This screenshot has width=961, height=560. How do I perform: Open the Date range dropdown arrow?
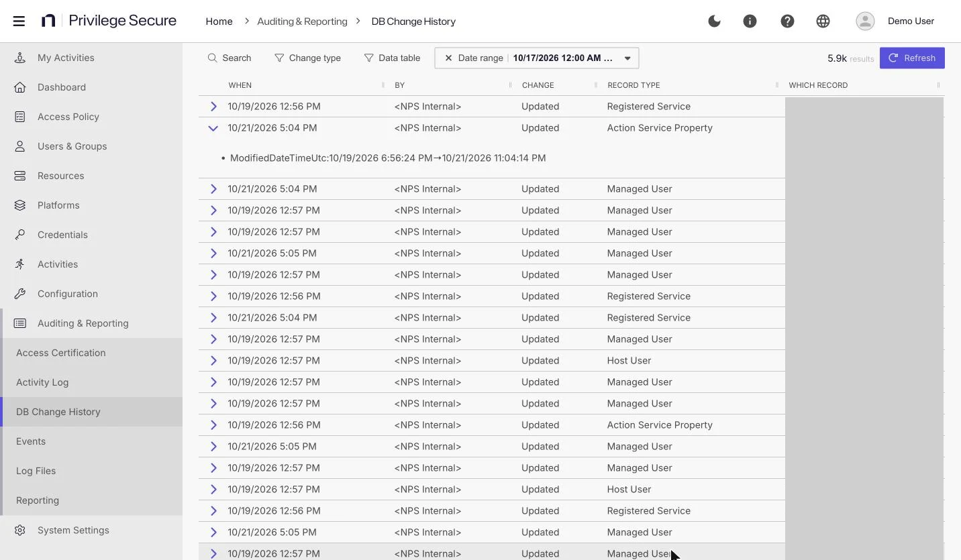coord(627,58)
